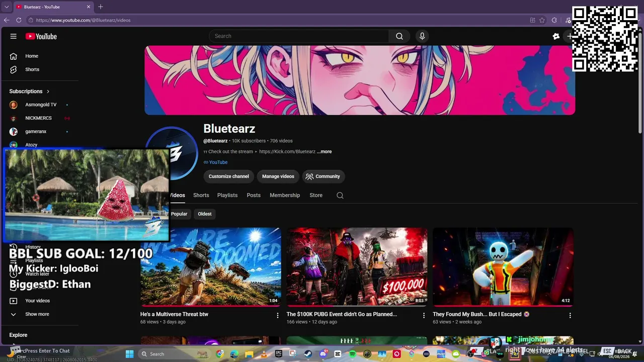Expand the Subscriptions section
644x362 pixels.
[29, 91]
